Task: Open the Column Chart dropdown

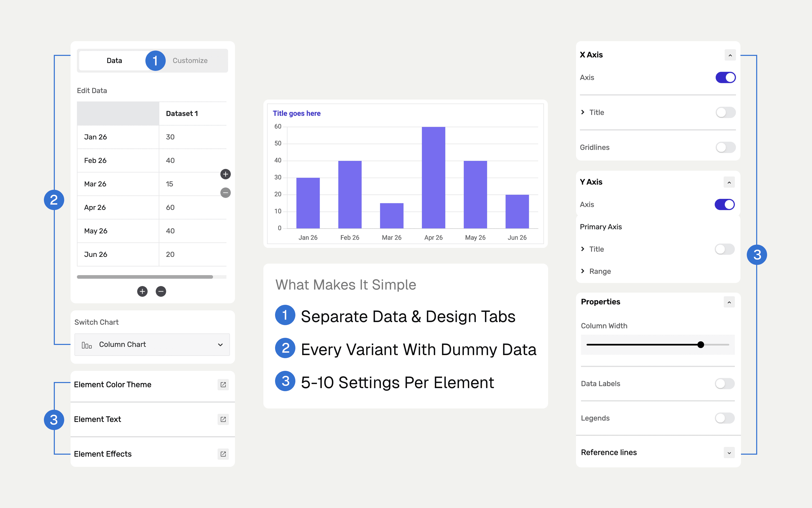Action: [152, 345]
